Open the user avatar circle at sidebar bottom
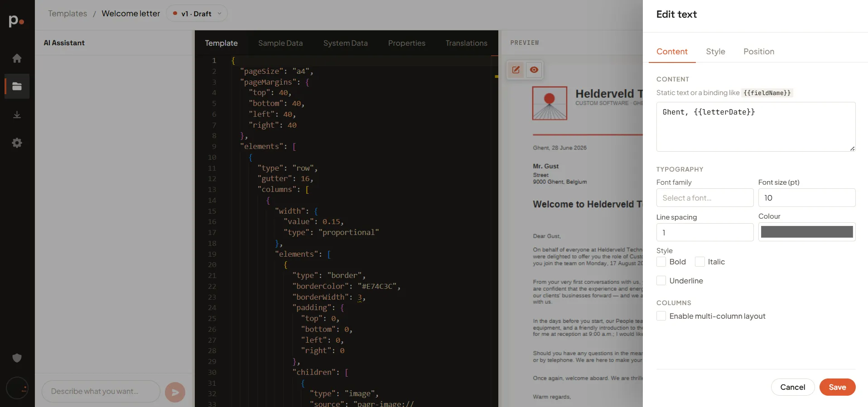 tap(17, 388)
